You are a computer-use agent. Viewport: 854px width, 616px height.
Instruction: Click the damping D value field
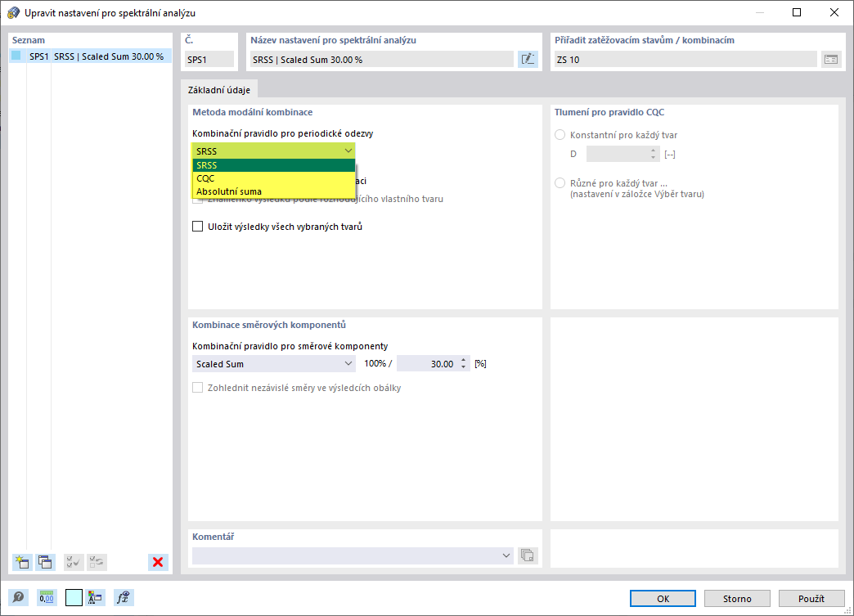[618, 154]
